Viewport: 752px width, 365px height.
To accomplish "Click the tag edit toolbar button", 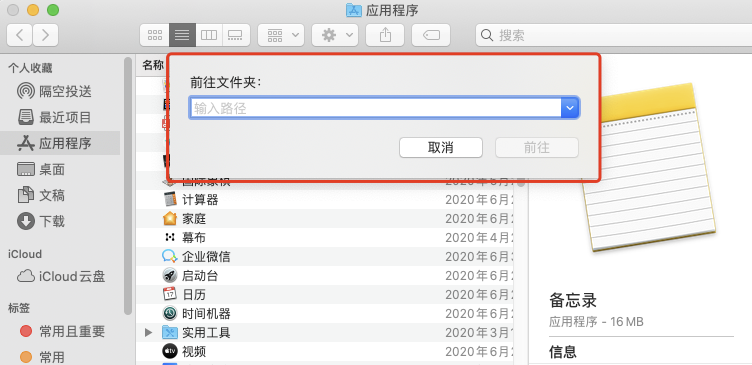I will [431, 35].
